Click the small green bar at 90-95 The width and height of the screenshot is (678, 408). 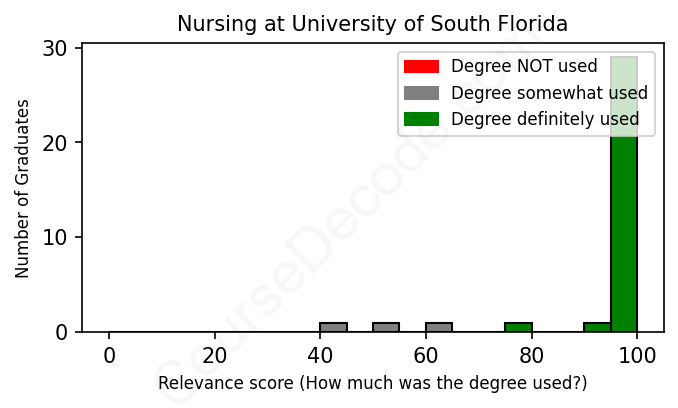pyautogui.click(x=597, y=327)
